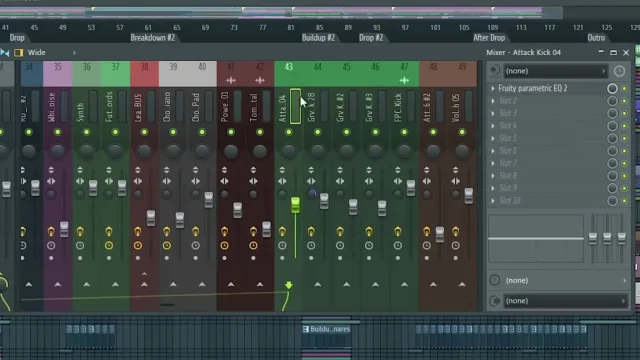
Task: Click invert polarity arrows on Atta..04 track
Action: [282, 170]
